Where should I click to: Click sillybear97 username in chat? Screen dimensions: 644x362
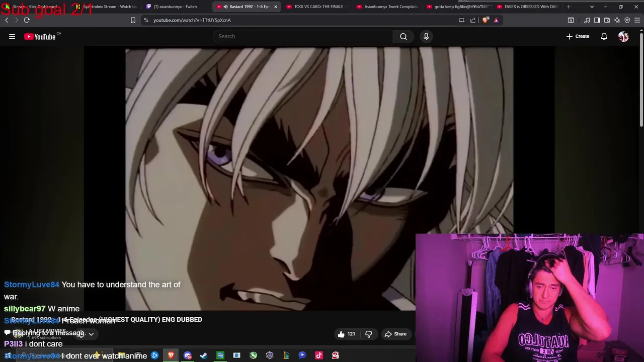pos(25,309)
